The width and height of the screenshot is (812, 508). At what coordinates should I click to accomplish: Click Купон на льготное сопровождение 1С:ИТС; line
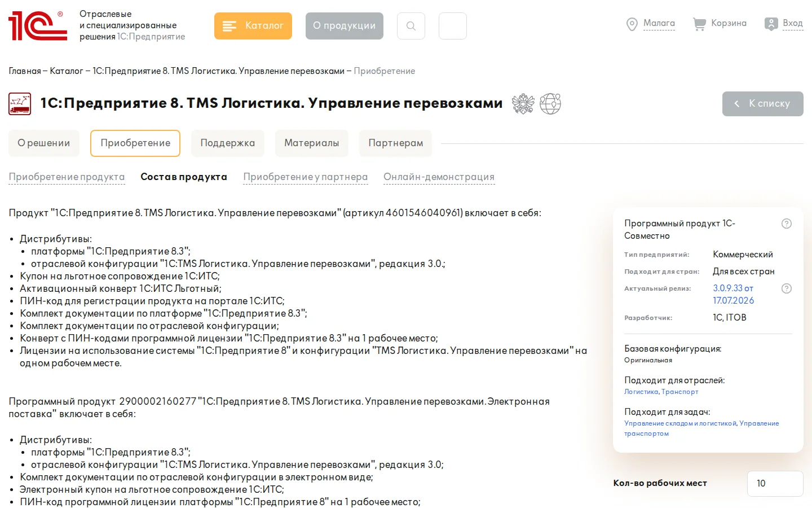(120, 277)
